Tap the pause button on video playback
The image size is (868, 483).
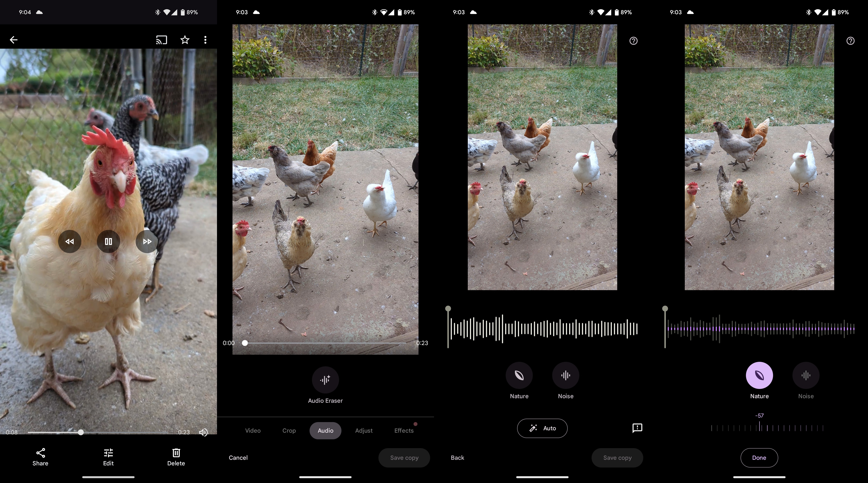108,241
